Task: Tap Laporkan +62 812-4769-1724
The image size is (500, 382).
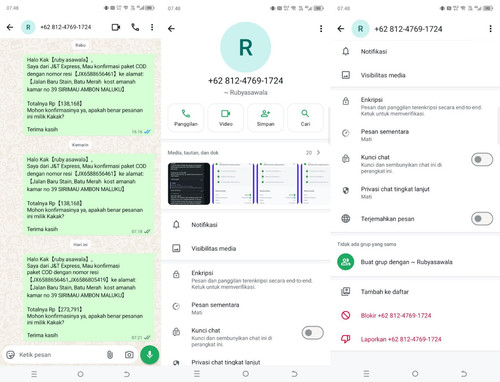Action: [415, 339]
